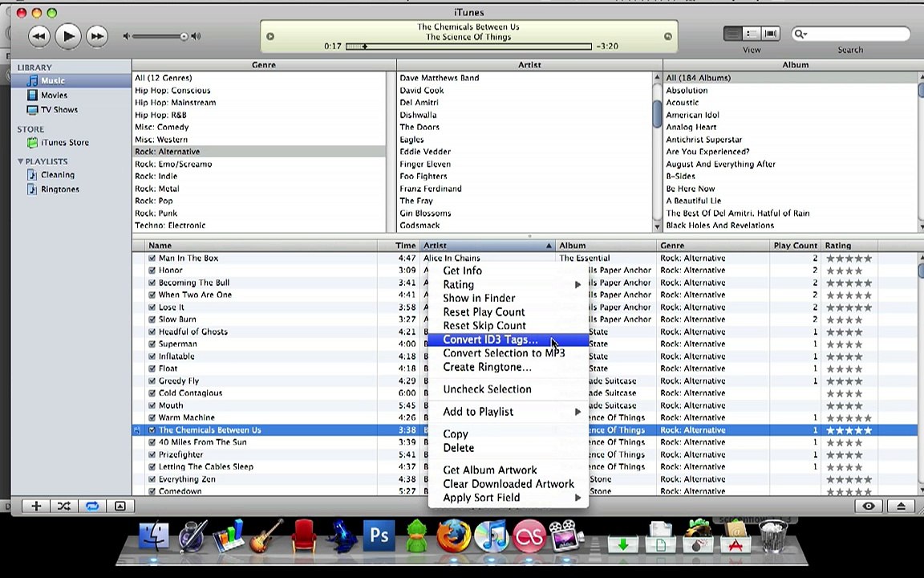Open the search magnifier dropdown
Image resolution: width=924 pixels, height=578 pixels.
point(800,35)
